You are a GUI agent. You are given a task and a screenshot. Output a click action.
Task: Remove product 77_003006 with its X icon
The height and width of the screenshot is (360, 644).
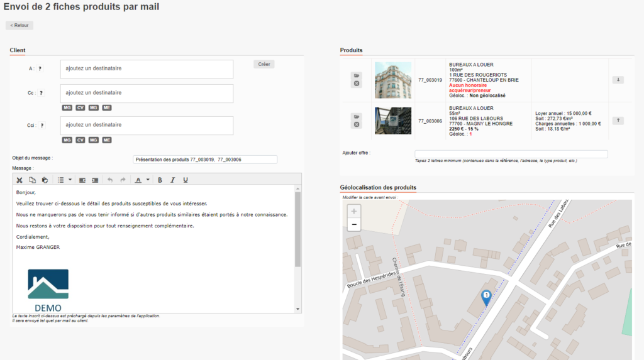point(357,124)
